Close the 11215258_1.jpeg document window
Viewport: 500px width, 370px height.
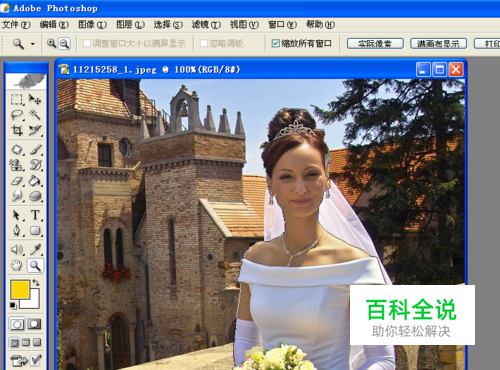(x=456, y=70)
